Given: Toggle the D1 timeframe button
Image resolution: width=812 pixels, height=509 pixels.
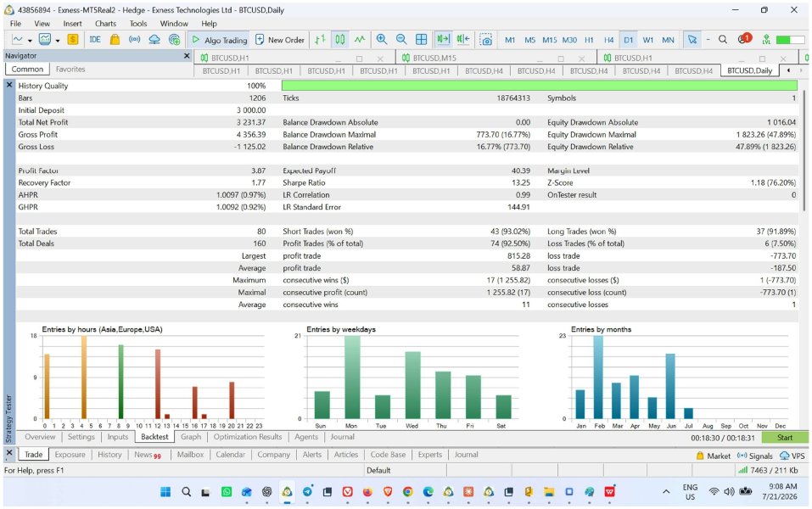Looking at the screenshot, I should [628, 40].
